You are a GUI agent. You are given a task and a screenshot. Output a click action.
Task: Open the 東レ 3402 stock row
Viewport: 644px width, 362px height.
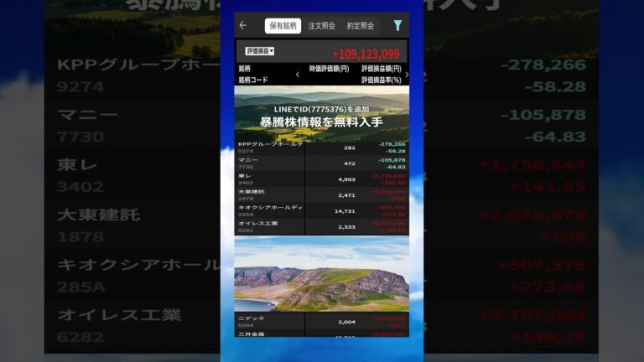(321, 179)
